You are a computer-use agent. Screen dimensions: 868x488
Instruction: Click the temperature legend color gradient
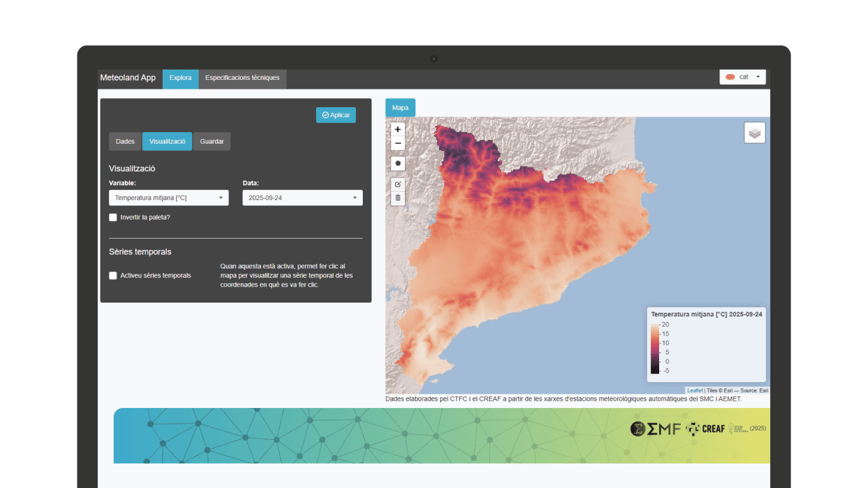click(655, 348)
